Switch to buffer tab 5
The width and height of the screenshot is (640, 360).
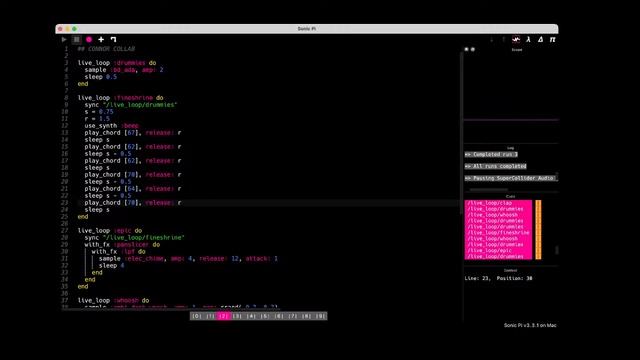tap(265, 316)
